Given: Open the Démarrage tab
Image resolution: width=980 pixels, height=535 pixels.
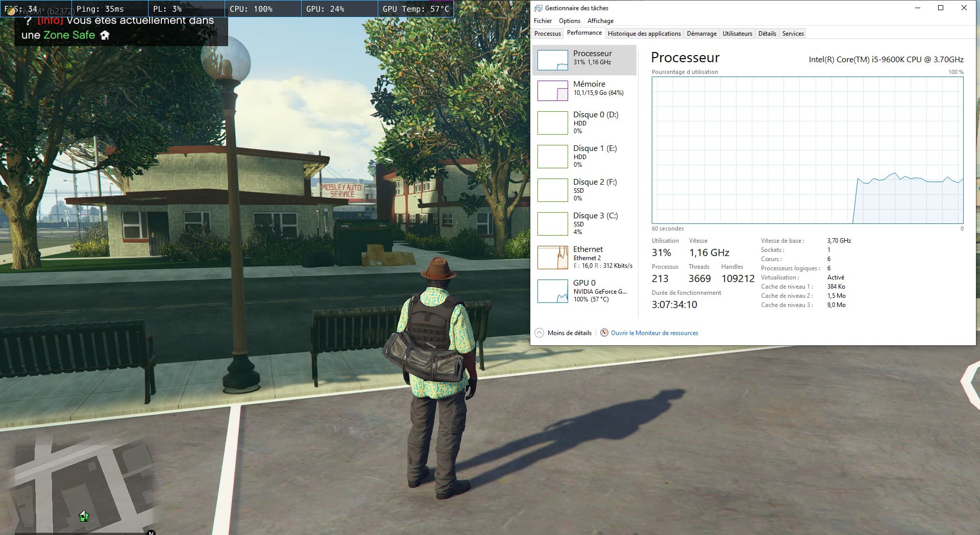Looking at the screenshot, I should click(701, 34).
